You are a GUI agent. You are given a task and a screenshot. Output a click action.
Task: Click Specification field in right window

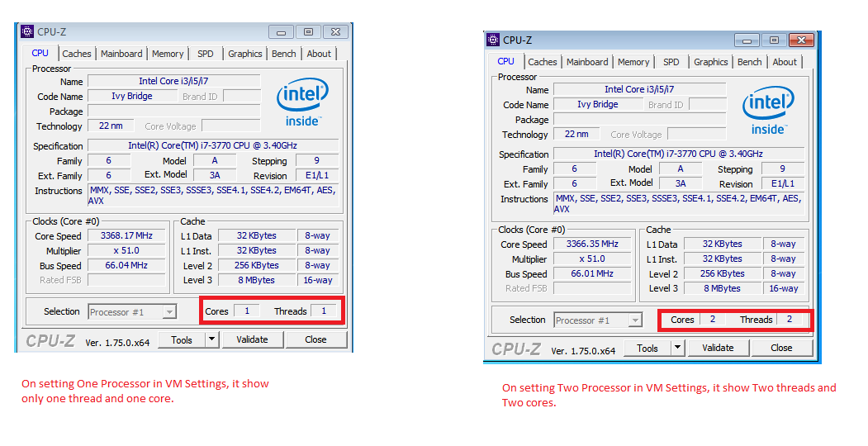[x=679, y=154]
